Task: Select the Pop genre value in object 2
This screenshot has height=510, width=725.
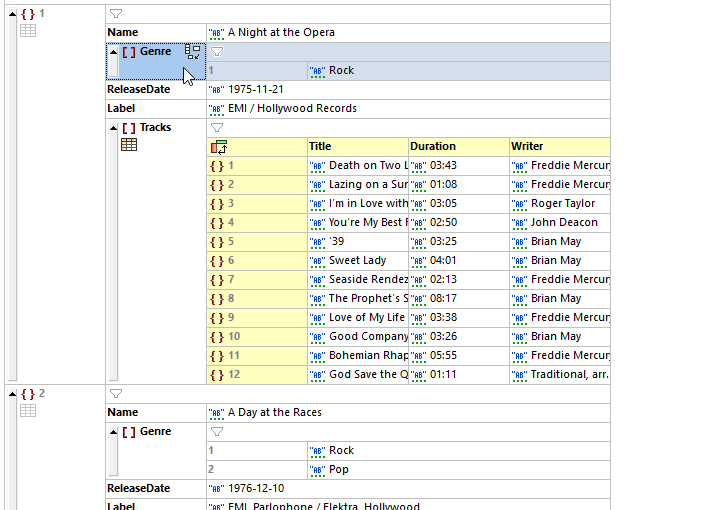Action: (340, 470)
